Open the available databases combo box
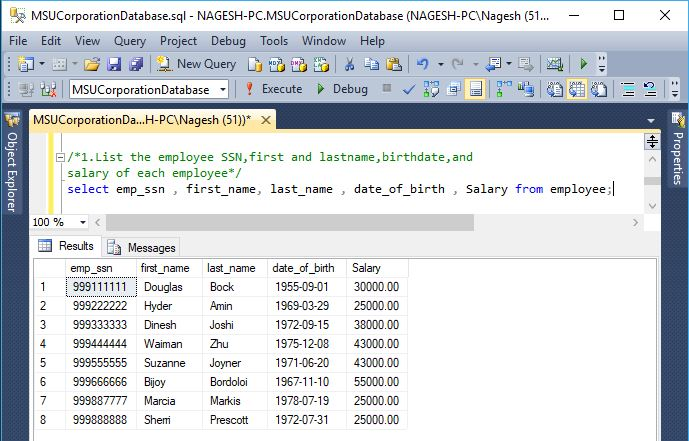The height and width of the screenshot is (441, 689). tap(149, 90)
